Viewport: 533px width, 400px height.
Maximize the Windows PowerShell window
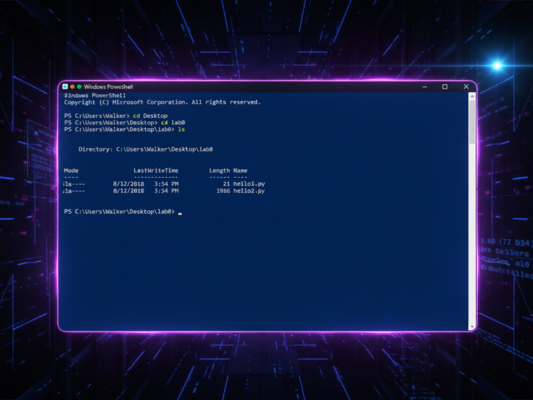[445, 87]
